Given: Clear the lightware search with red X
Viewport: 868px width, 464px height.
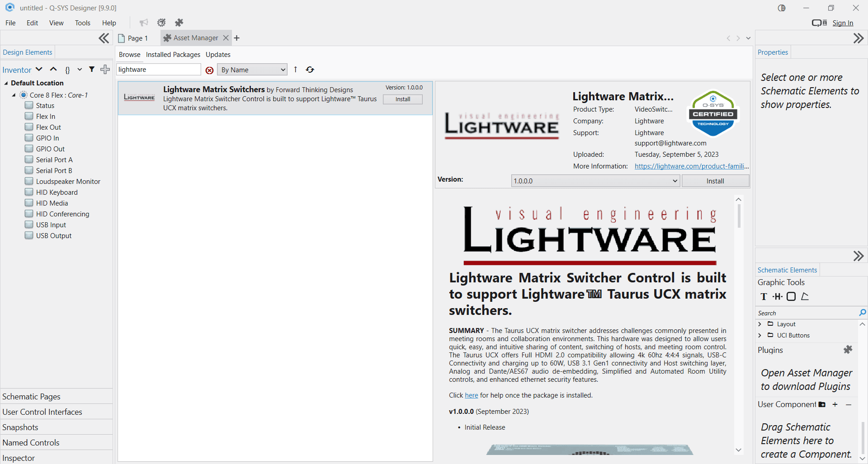Looking at the screenshot, I should click(209, 70).
